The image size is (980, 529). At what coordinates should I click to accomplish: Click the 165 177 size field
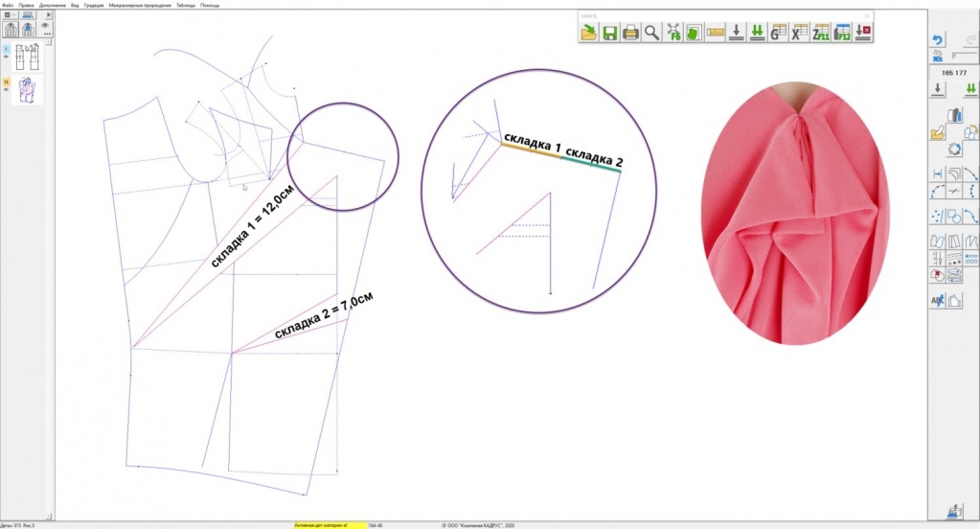pyautogui.click(x=954, y=72)
